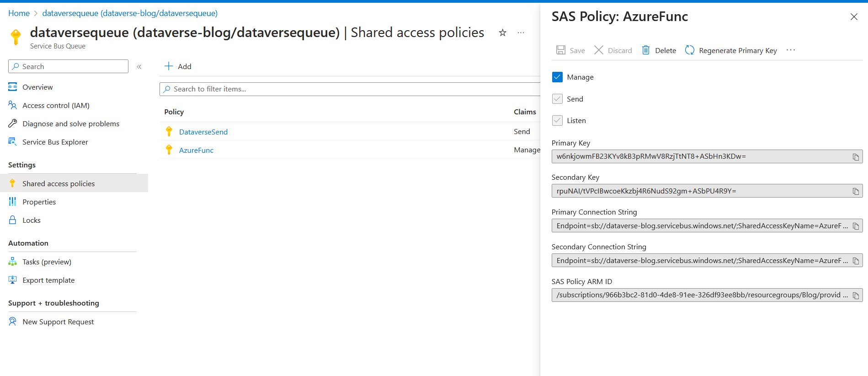
Task: Click the Add button label
Action: 185,66
